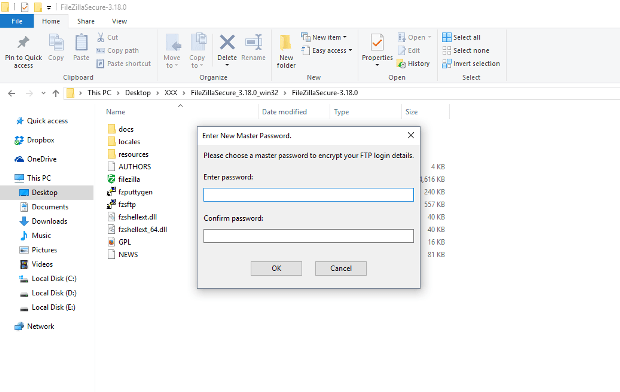Select the docs folder
620x392 pixels.
click(x=121, y=129)
